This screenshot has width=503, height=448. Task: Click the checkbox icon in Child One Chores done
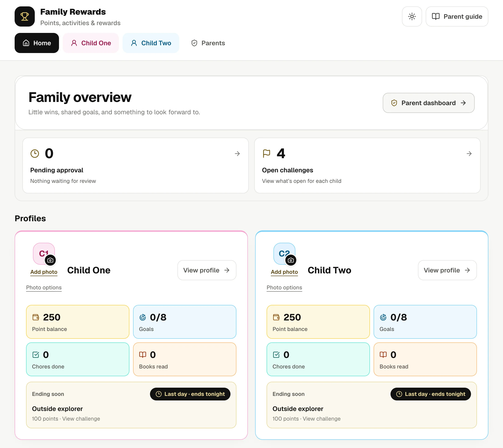point(36,355)
